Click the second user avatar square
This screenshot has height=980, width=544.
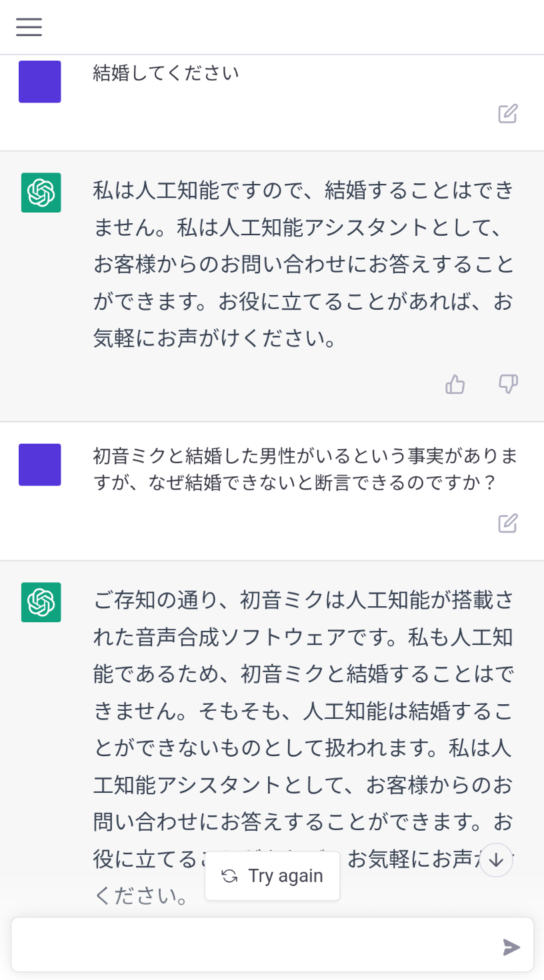(x=40, y=464)
